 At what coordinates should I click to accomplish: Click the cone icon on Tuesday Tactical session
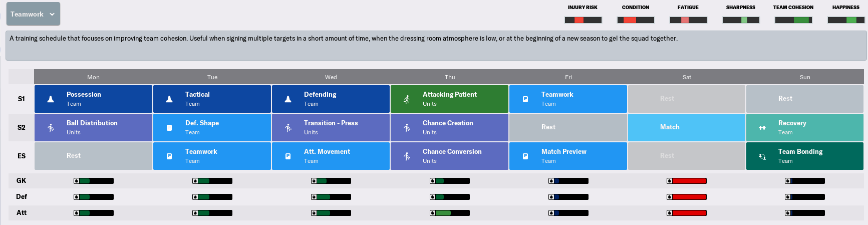[169, 99]
